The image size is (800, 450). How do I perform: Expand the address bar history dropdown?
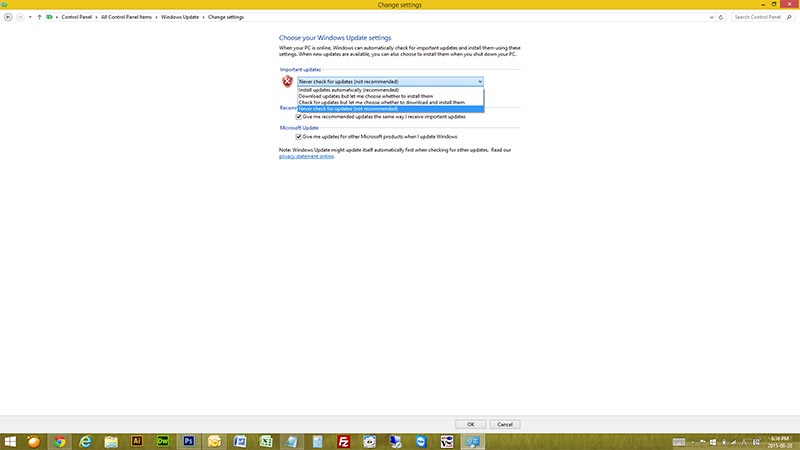tap(711, 17)
